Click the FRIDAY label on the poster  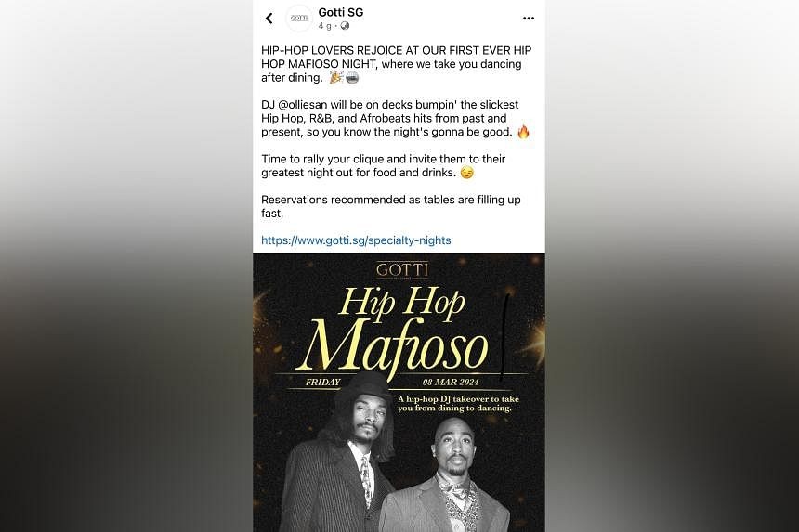[x=322, y=382]
